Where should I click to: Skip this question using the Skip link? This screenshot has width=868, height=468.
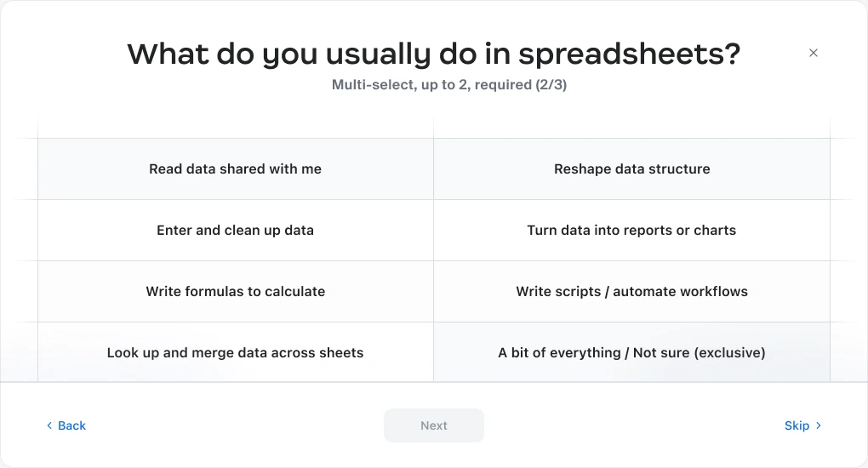tap(802, 425)
